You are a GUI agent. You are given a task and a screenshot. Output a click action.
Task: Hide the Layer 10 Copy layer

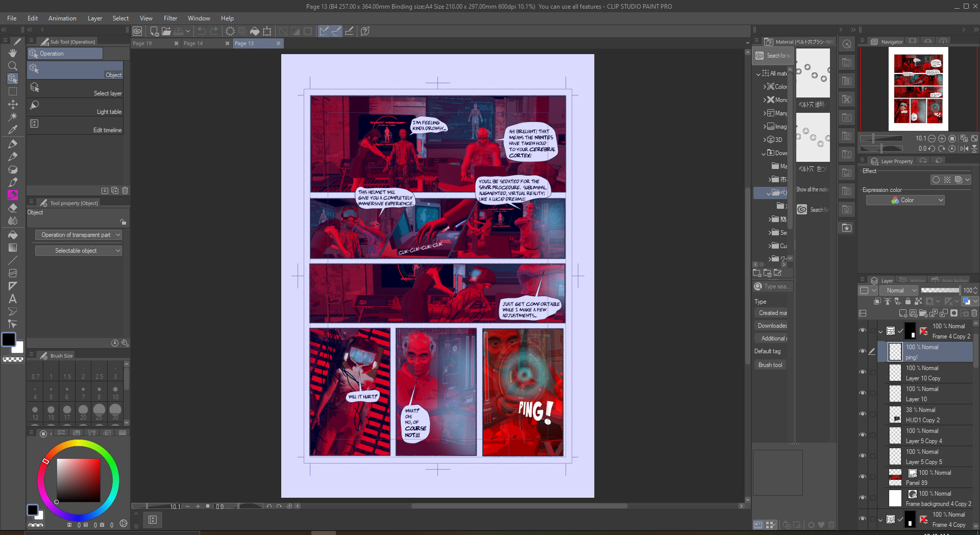[x=863, y=372]
